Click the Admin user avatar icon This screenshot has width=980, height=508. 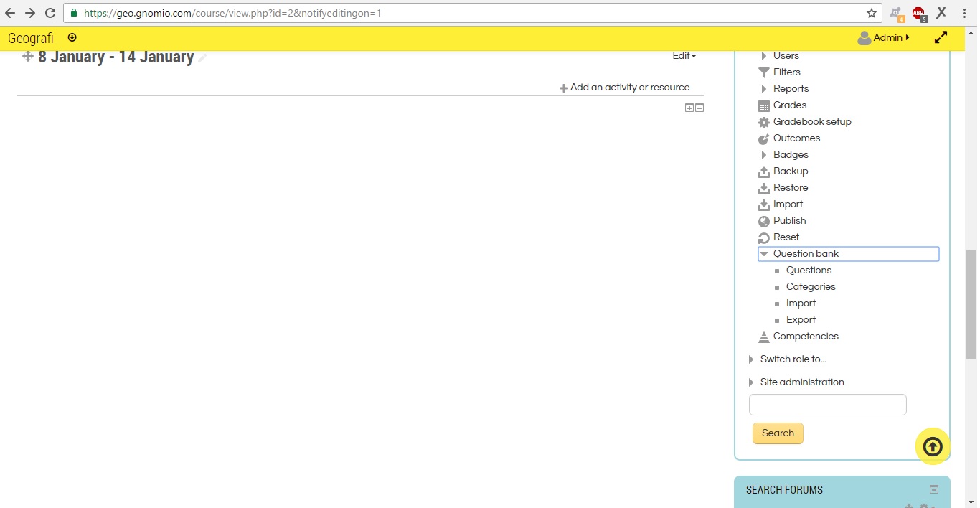864,37
